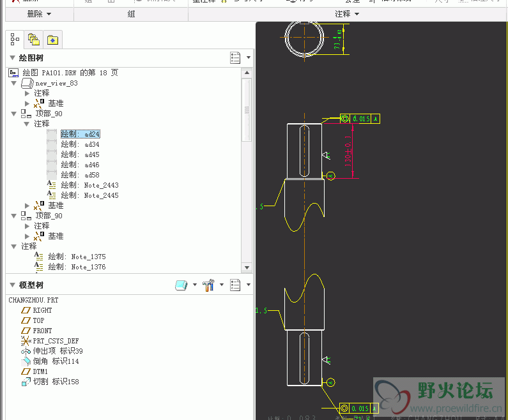
Task: Open model tree column display dropdown arrow
Action: (249, 285)
